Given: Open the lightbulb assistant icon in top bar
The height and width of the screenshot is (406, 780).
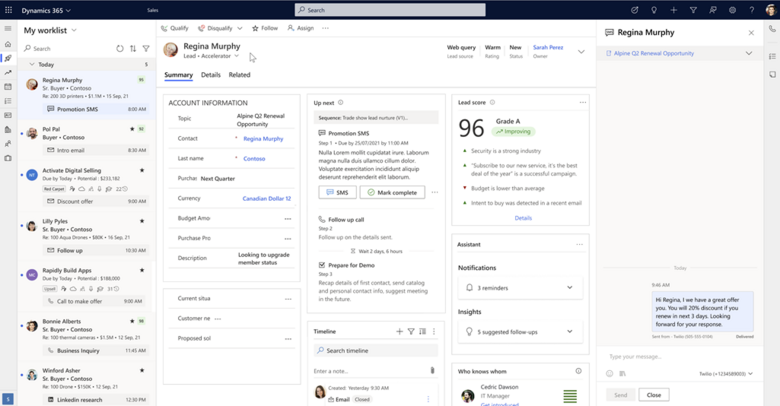Looking at the screenshot, I should pyautogui.click(x=654, y=10).
